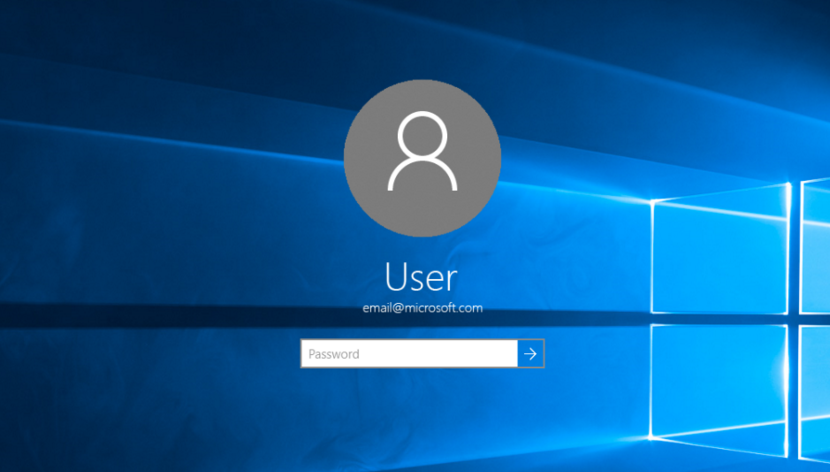Image resolution: width=830 pixels, height=472 pixels.
Task: Select the gray circular user avatar
Action: click(x=422, y=158)
